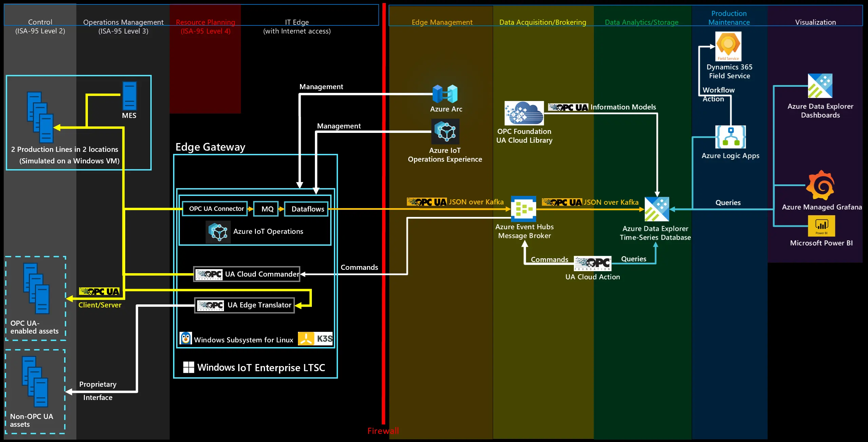Click the Windows Subsystem for Linux penguin icon
868x442 pixels.
[186, 338]
